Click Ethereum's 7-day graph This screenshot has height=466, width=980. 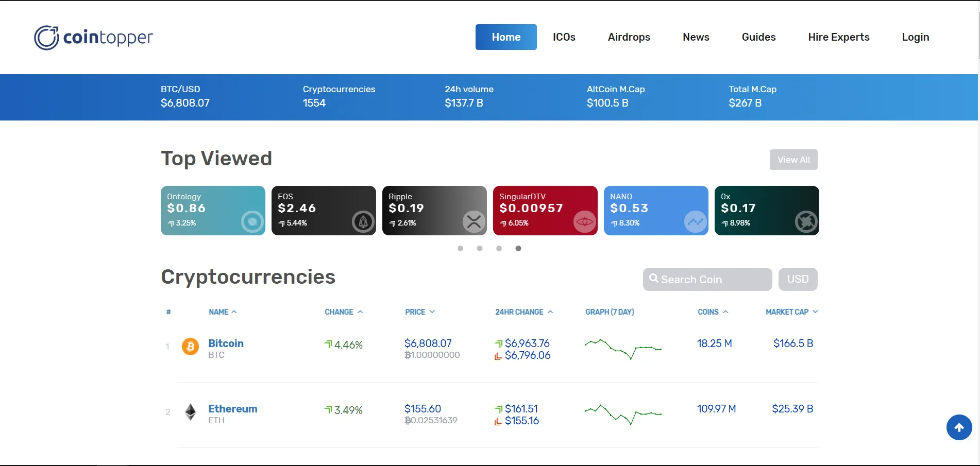623,414
